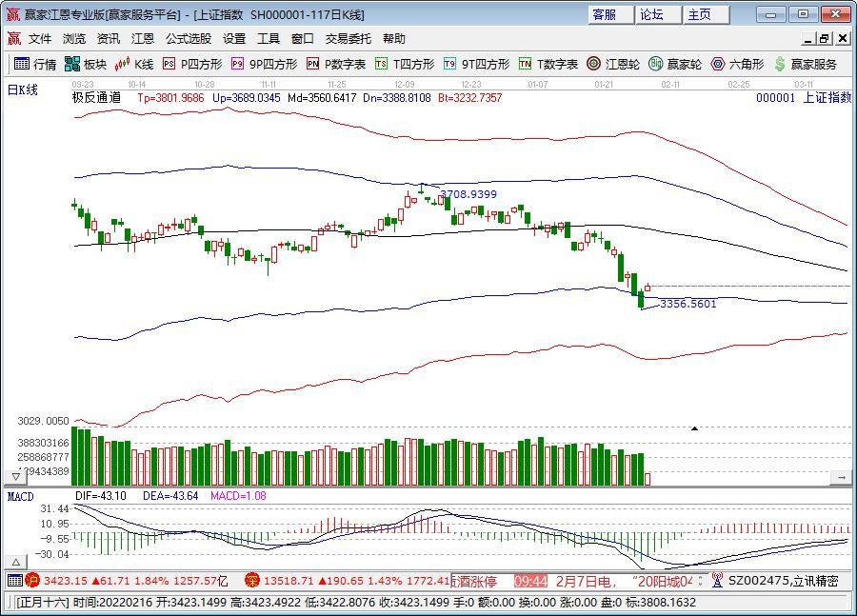
Task: Click the black triangle marker above volume
Action: tap(694, 428)
